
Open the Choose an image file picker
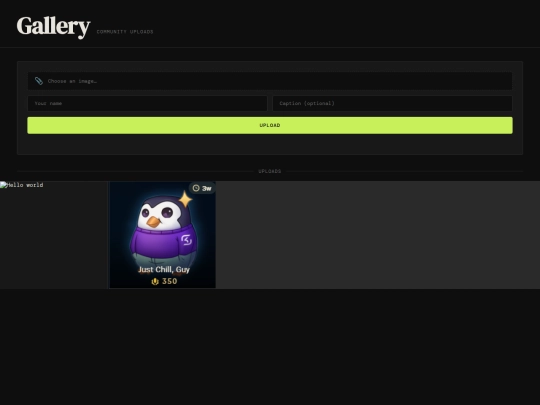point(270,81)
